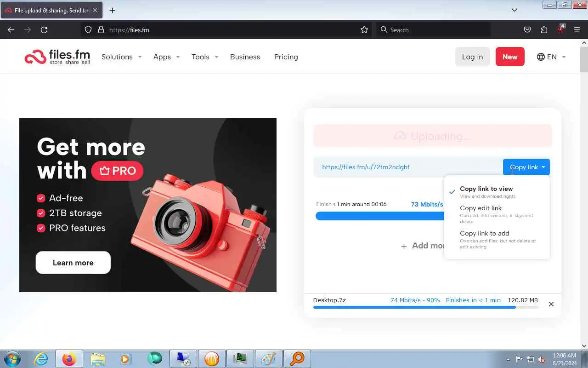Choose Copy link to add option
Viewport: 588px width, 368px height.
pos(497,240)
